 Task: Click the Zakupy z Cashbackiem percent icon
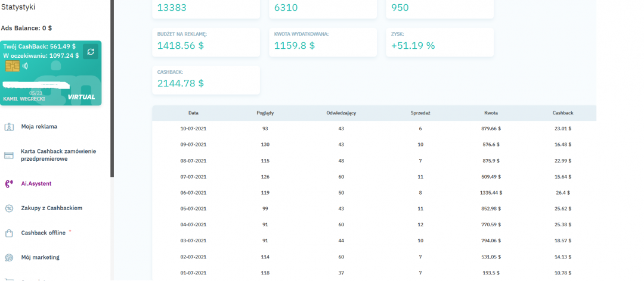[x=9, y=208]
